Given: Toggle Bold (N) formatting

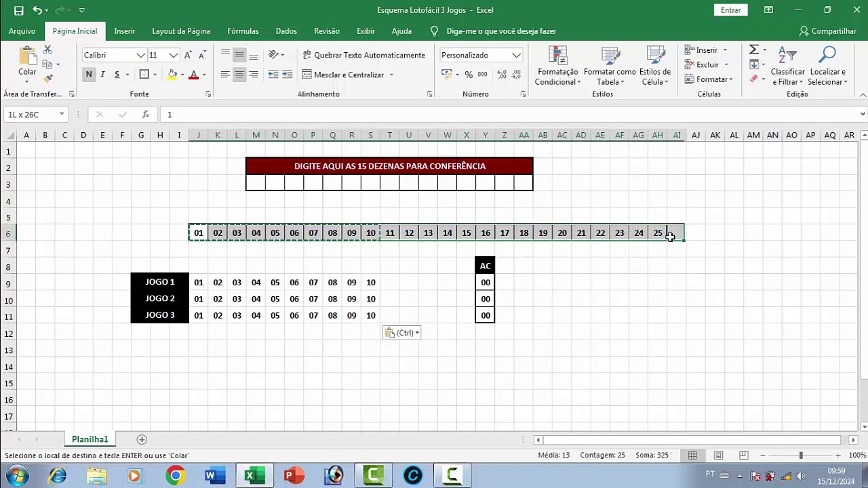Looking at the screenshot, I should pyautogui.click(x=89, y=75).
